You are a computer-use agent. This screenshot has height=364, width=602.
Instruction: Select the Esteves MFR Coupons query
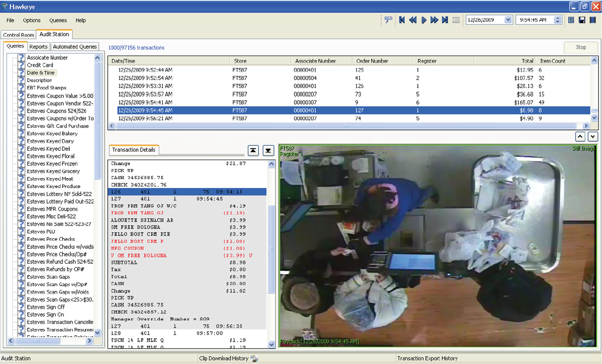pyautogui.click(x=52, y=209)
